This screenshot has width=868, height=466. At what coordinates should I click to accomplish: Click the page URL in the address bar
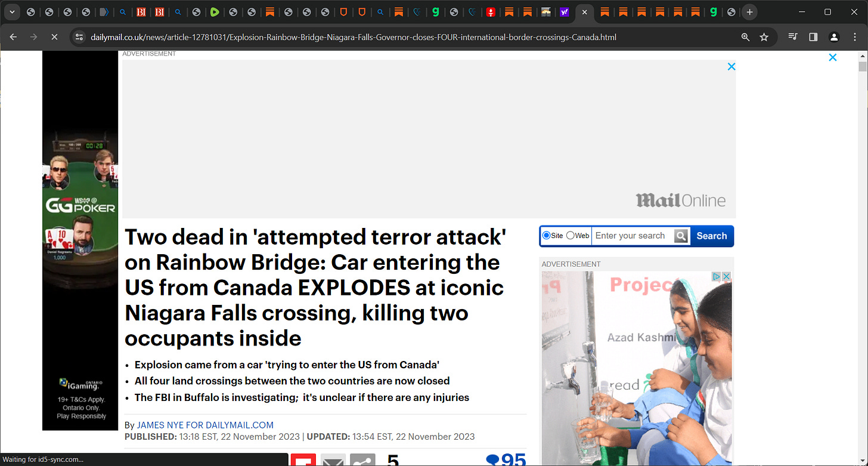click(x=354, y=37)
